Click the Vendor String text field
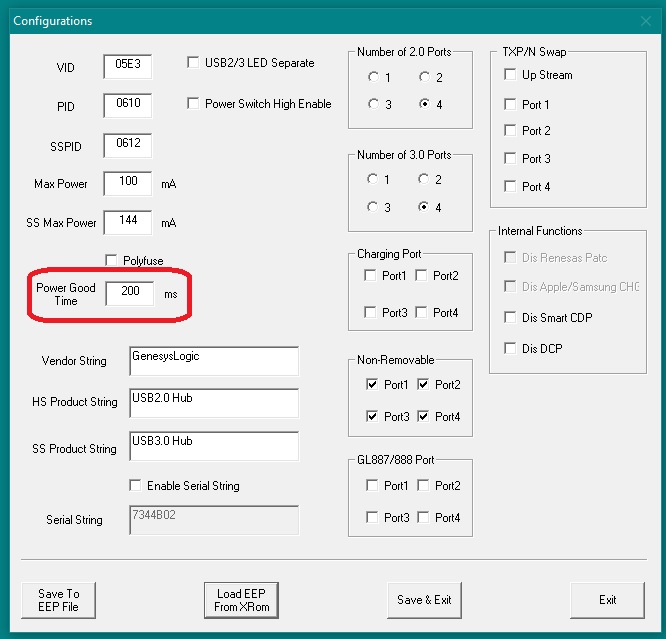 pos(213,360)
